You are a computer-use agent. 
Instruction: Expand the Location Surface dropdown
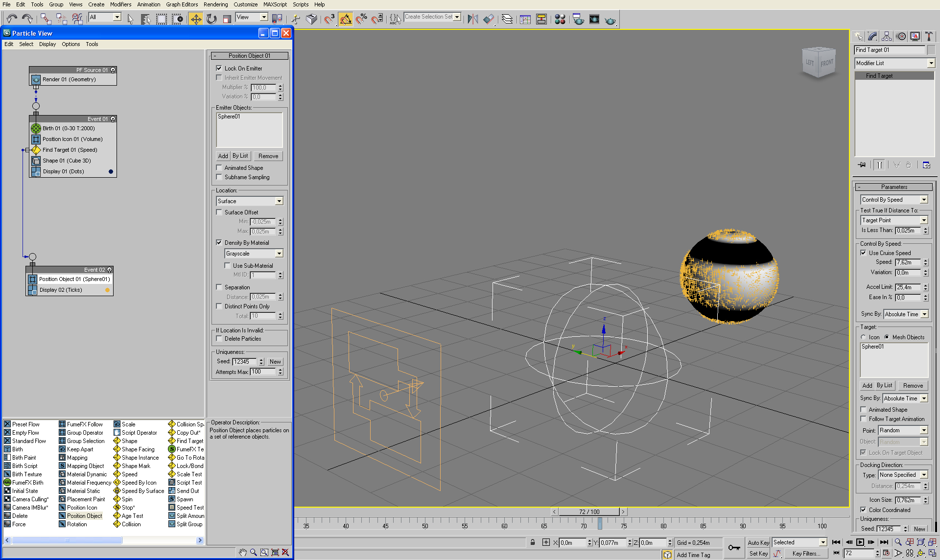click(279, 201)
